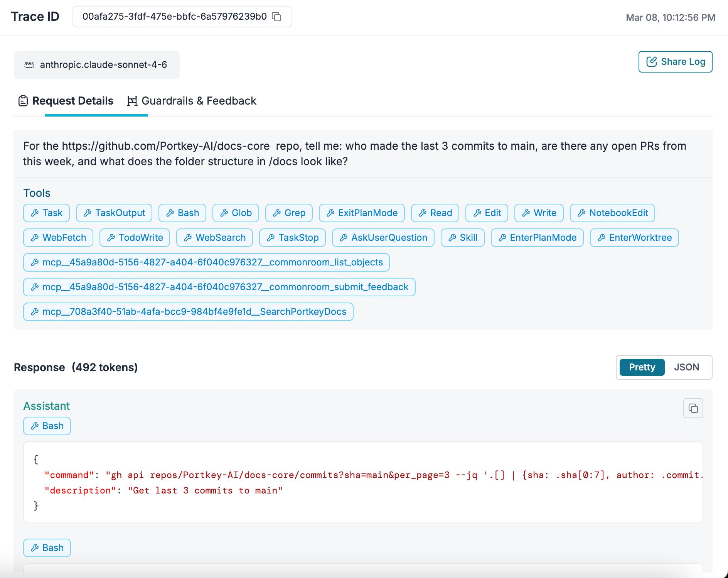Select the commonroom_submit_feedback MCP tool chip
Screen dimensions: 728x578
click(x=219, y=287)
